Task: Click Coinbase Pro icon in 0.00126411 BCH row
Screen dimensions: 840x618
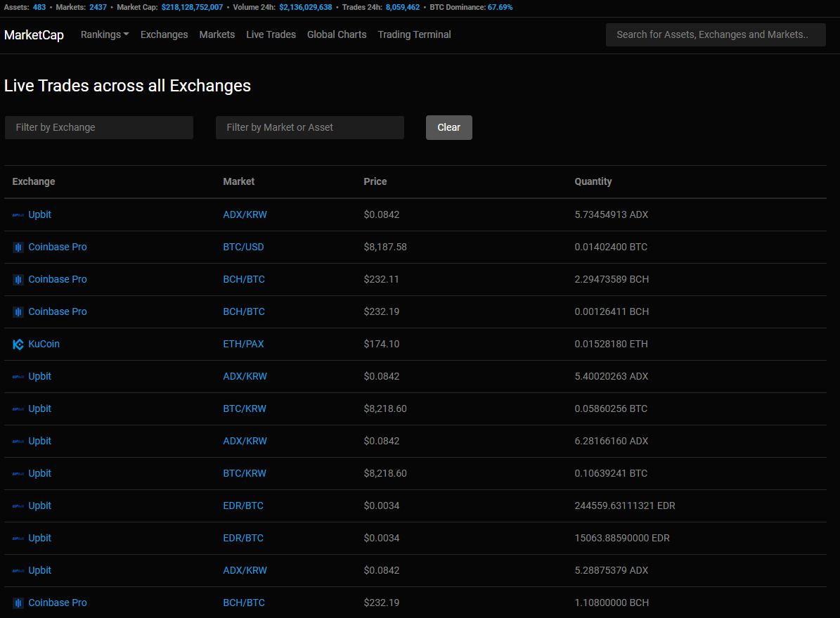Action: [x=18, y=312]
